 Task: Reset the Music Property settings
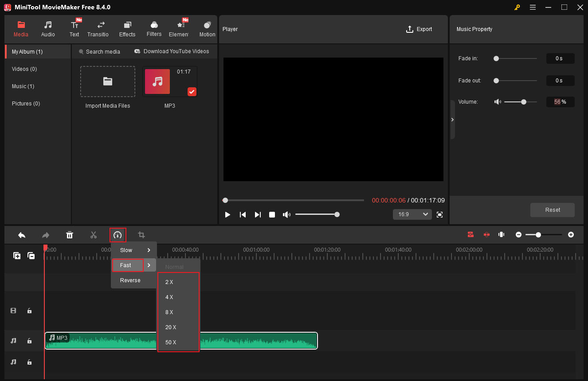pos(552,210)
